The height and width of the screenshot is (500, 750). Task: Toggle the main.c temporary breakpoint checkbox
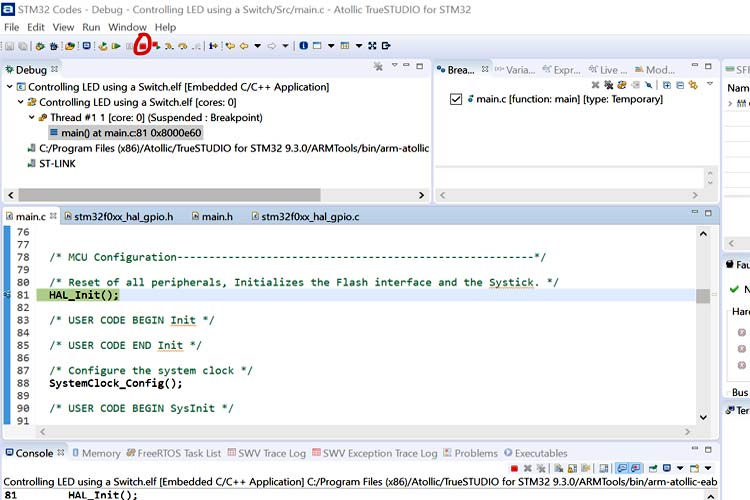pos(456,99)
